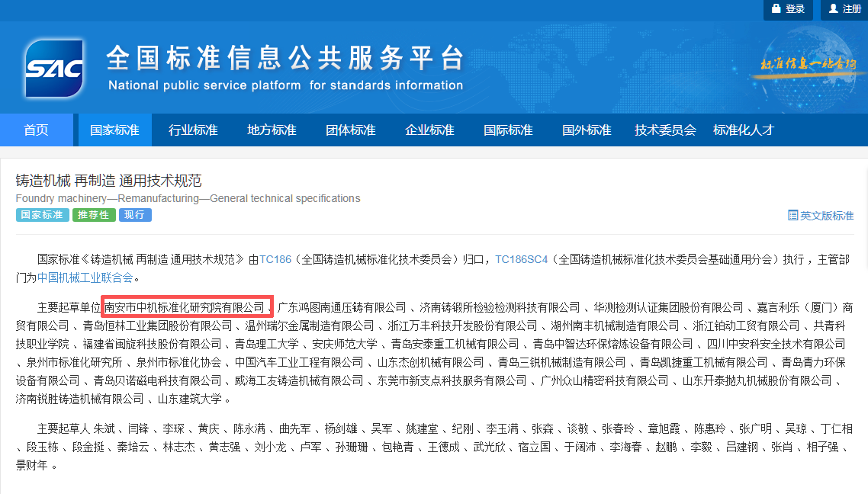
Task: Click the document icon before 英文版标准
Action: click(792, 216)
